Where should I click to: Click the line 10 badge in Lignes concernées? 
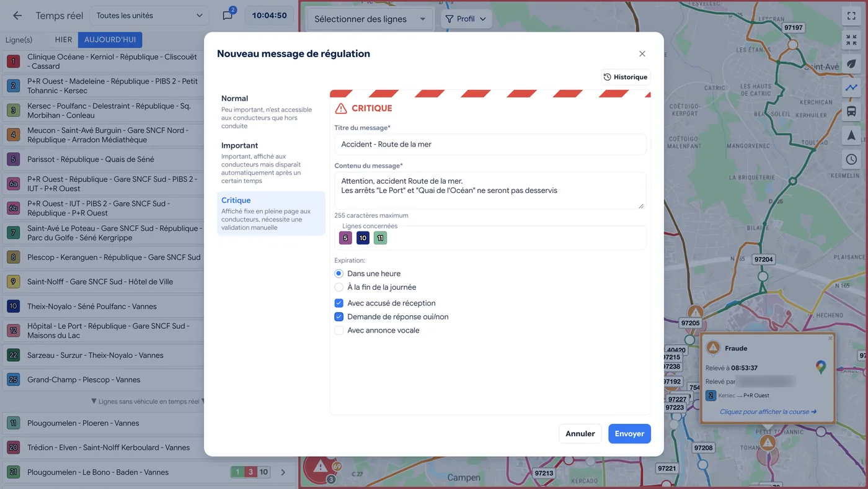pos(363,238)
